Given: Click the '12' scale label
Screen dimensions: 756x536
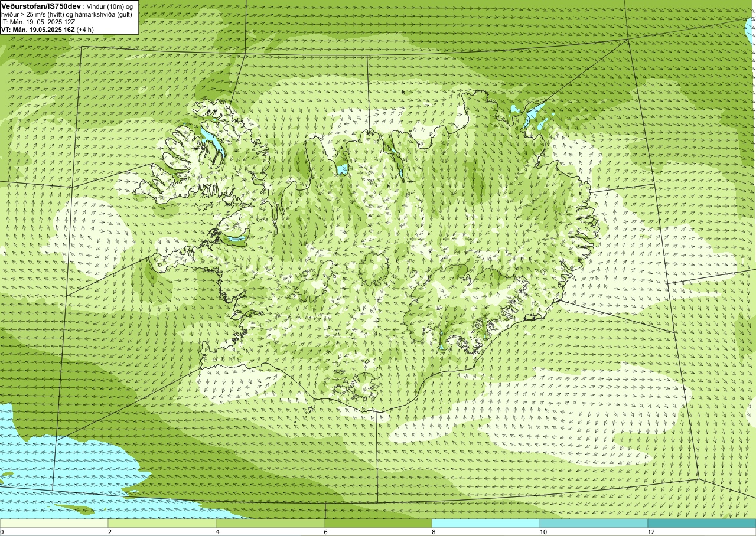Looking at the screenshot, I should click(x=651, y=532).
